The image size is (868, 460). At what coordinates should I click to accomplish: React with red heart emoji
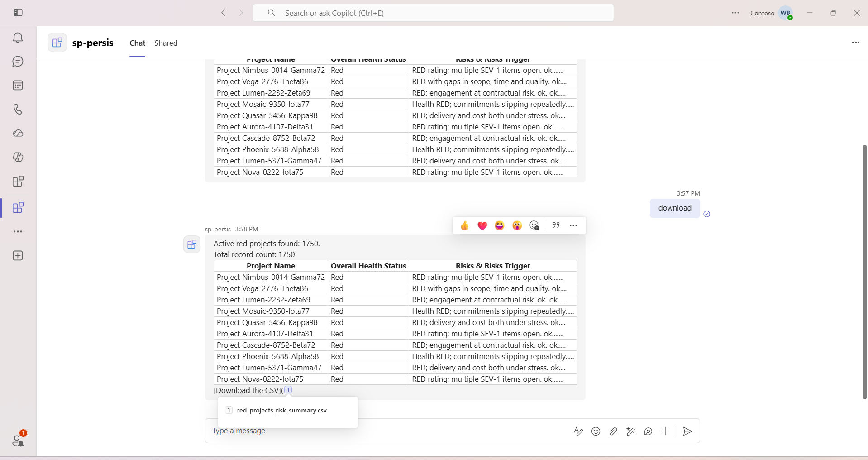point(482,225)
